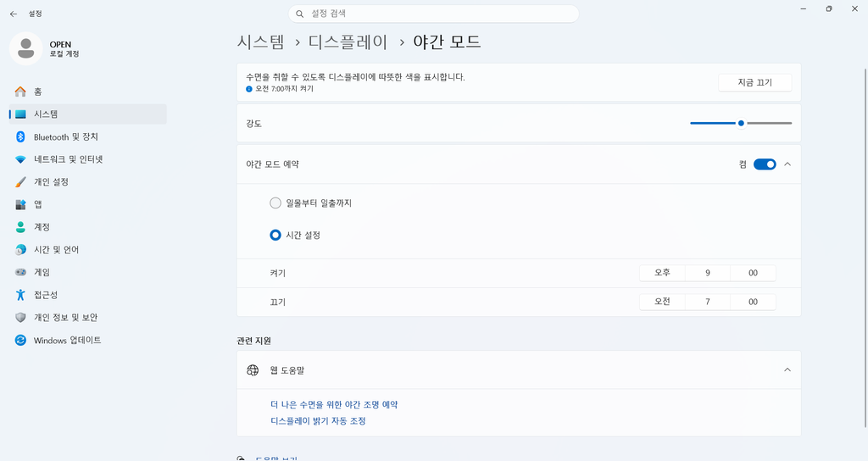Screen dimensions: 868x461
Task: Open 개인 정보 및 보안 settings
Action: coord(87,318)
